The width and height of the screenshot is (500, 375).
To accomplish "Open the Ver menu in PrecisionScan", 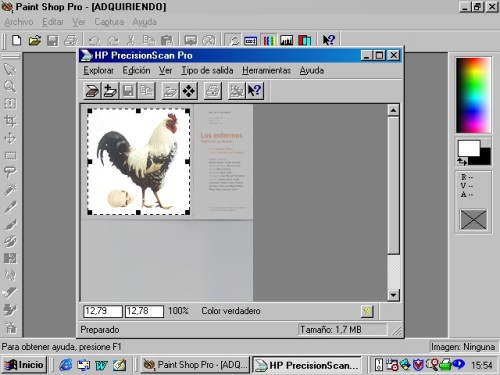I will pos(165,70).
